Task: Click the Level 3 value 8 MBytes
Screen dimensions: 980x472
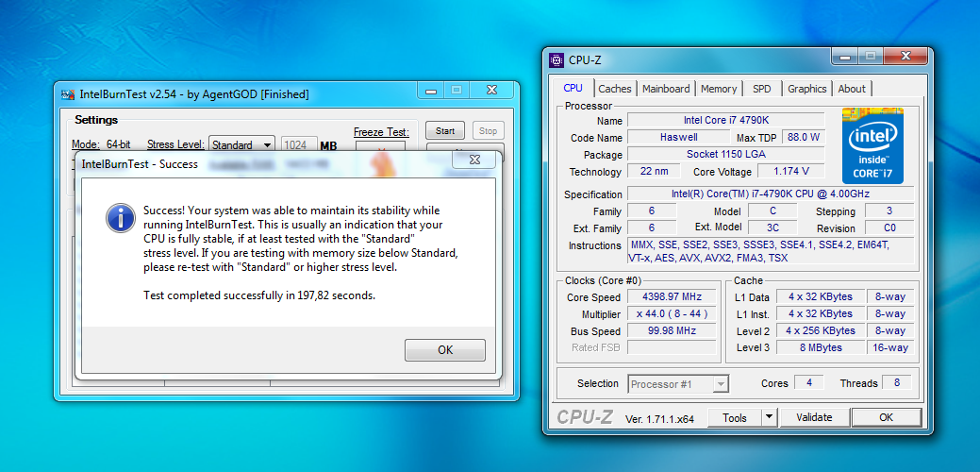Action: click(x=820, y=347)
